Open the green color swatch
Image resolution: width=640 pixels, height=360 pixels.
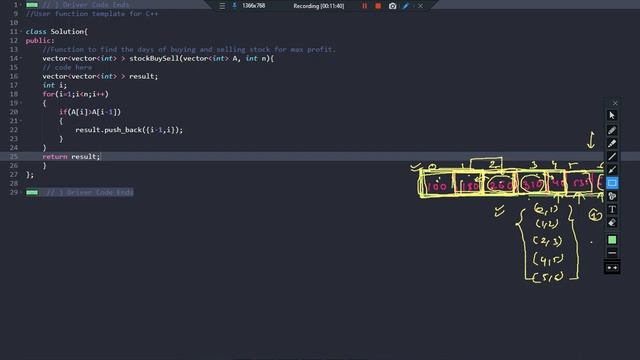pyautogui.click(x=611, y=240)
